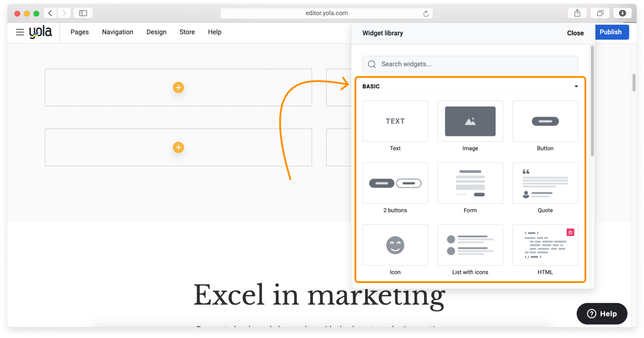Choose the Image widget

[470, 121]
